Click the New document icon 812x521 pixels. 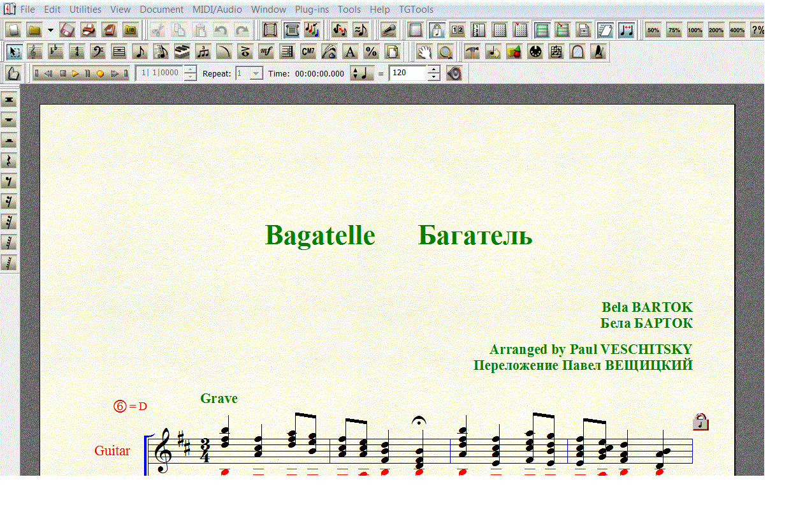tap(14, 30)
